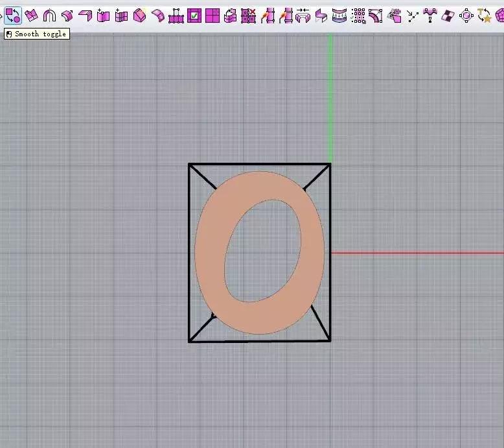Click the arch-shaped pipe icon
Viewport: 504px width, 448px height.
[x=49, y=15]
